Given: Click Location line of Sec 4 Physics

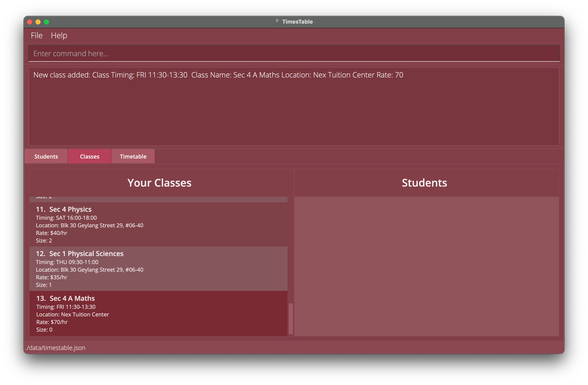Looking at the screenshot, I should 89,225.
